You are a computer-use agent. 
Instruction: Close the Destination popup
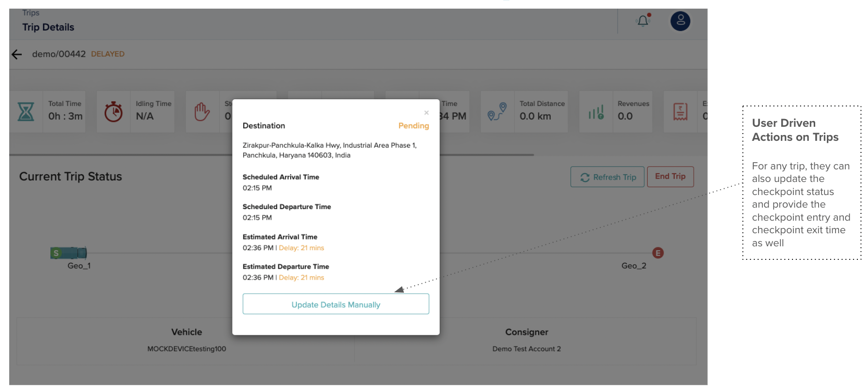(x=426, y=113)
